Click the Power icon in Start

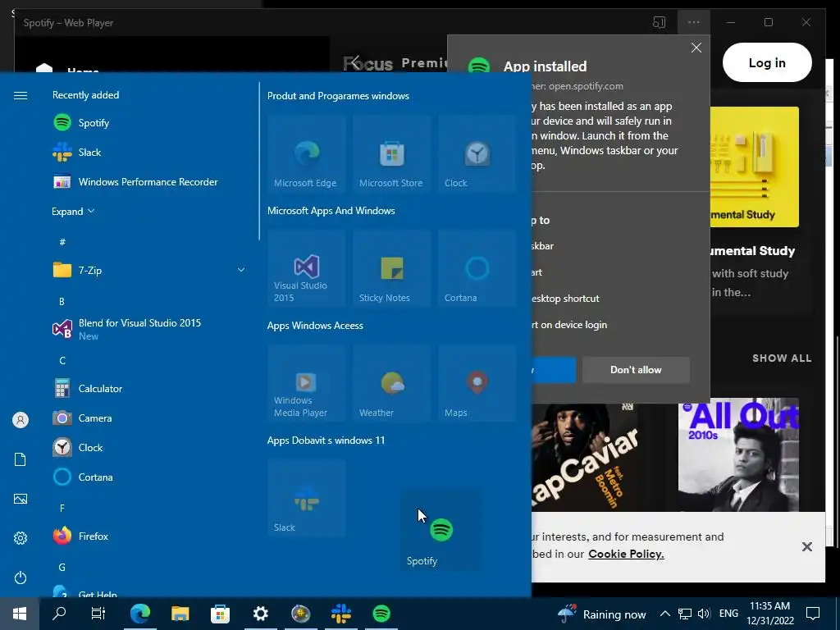point(21,577)
